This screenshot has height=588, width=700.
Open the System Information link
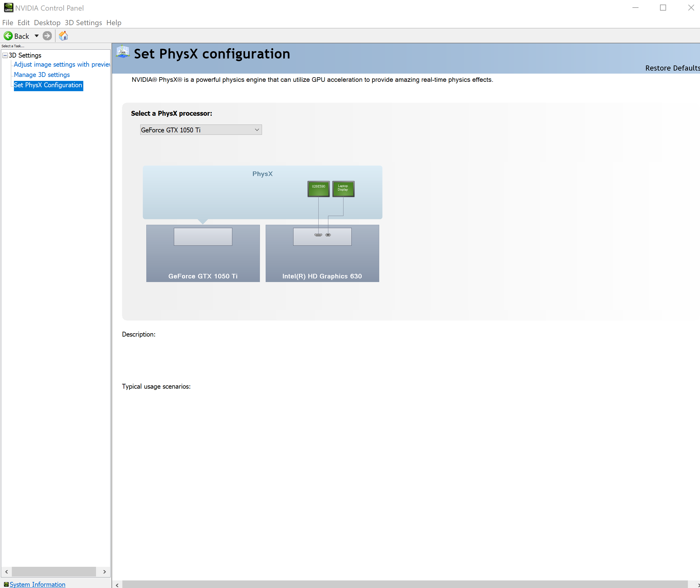[37, 584]
